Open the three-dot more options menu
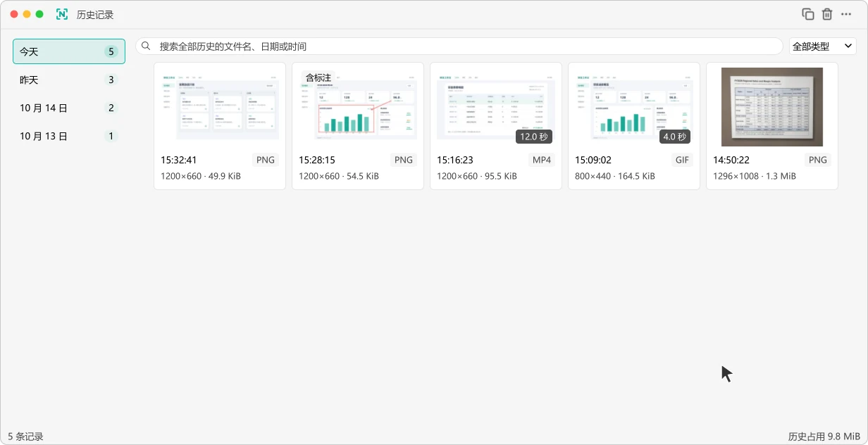The width and height of the screenshot is (868, 445). (x=846, y=14)
